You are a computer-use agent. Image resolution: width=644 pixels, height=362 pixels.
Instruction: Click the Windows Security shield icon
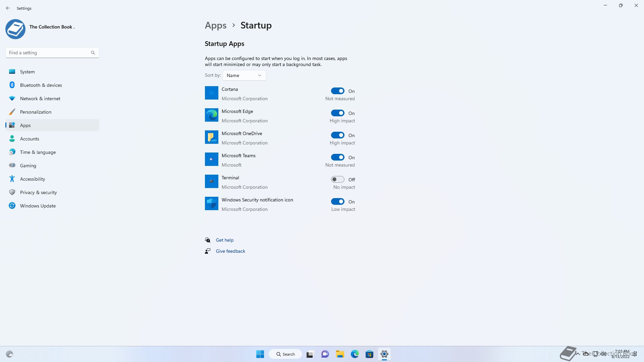click(x=212, y=203)
